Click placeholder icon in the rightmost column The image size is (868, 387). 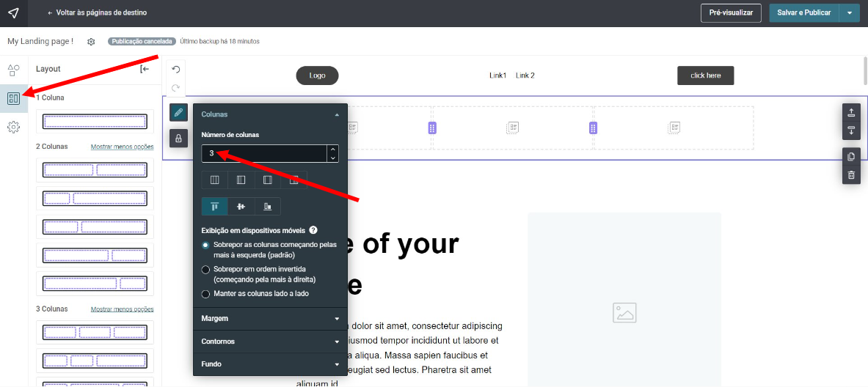(x=674, y=128)
